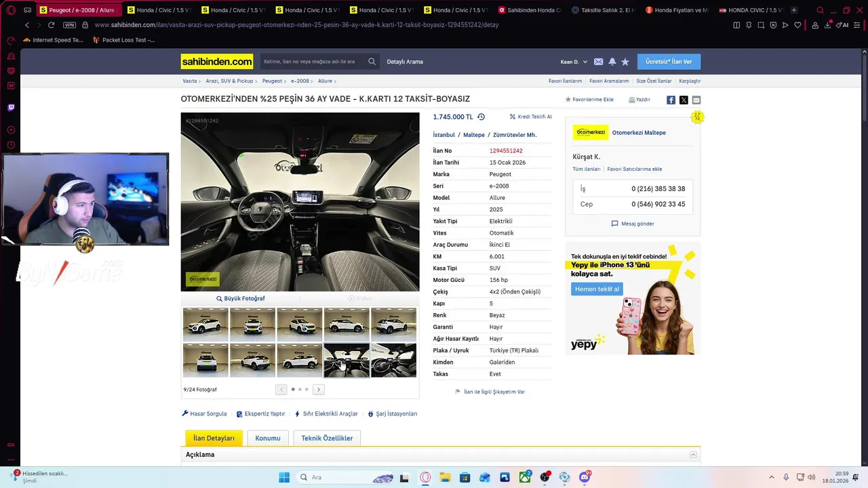Viewport: 868px width, 488px height.
Task: Click the search magnifier icon
Action: [372, 62]
